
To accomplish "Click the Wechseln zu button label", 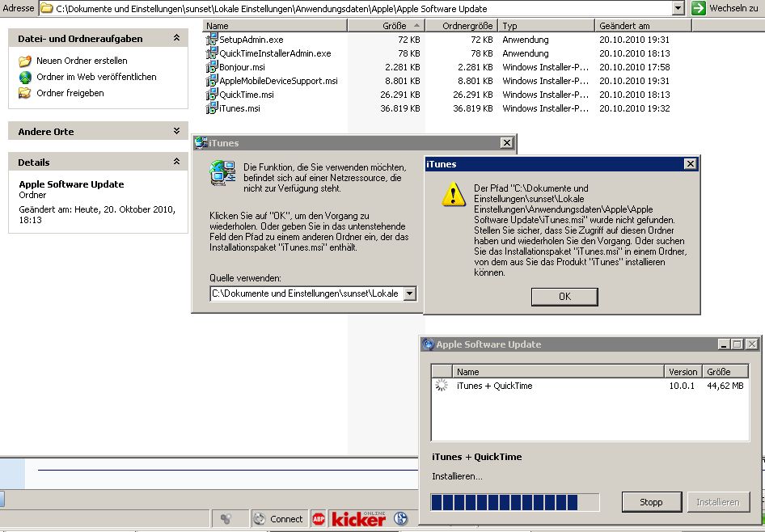I will 733,8.
